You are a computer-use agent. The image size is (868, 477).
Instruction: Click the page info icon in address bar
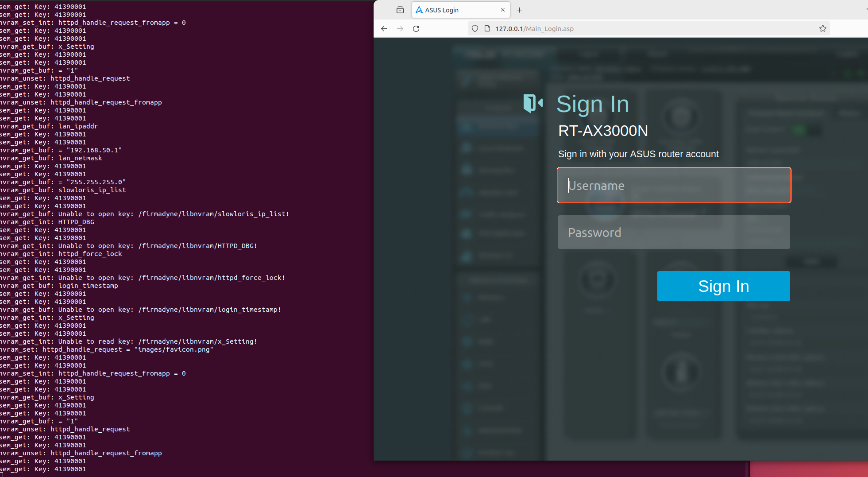tap(487, 29)
